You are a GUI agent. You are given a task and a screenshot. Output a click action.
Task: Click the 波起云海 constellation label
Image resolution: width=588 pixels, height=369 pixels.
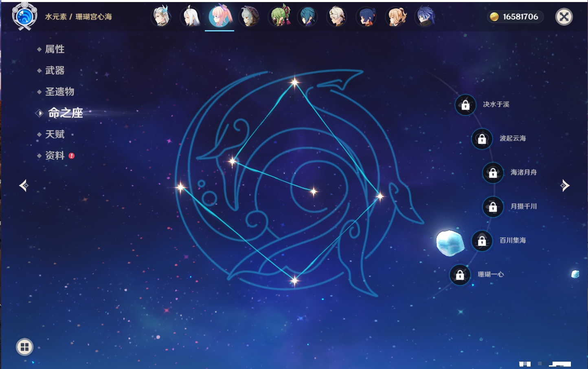pyautogui.click(x=513, y=138)
